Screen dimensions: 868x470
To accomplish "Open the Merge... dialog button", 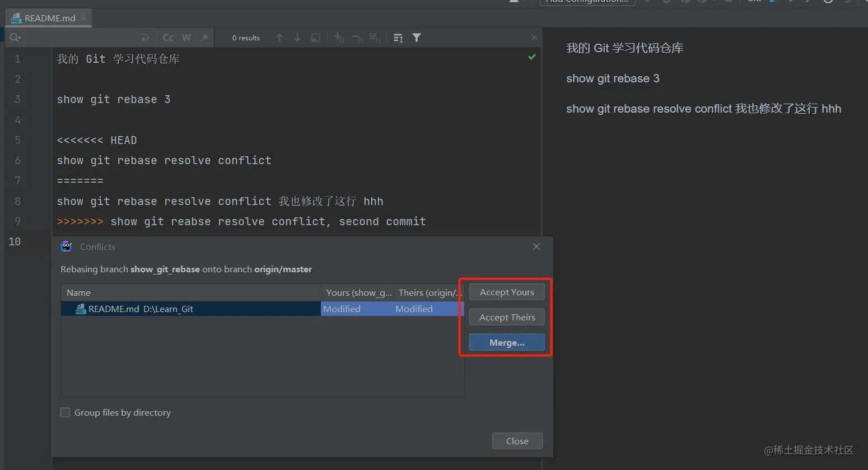I will click(x=507, y=342).
